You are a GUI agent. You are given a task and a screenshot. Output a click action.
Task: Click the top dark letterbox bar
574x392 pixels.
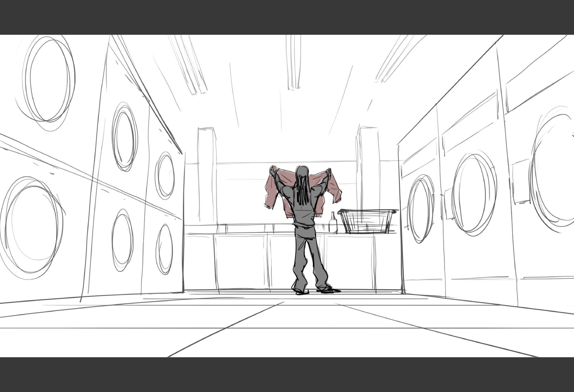click(x=287, y=17)
